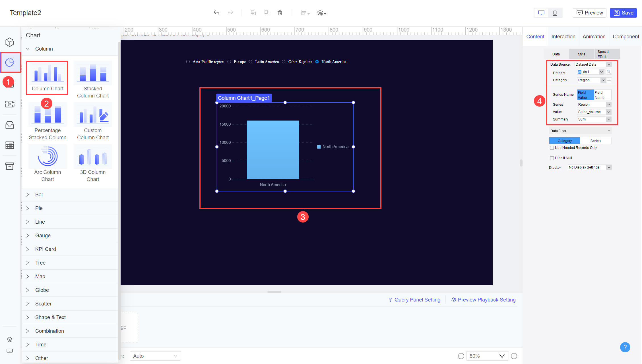The image size is (642, 364).
Task: Open the archive box sidebar icon
Action: click(10, 166)
